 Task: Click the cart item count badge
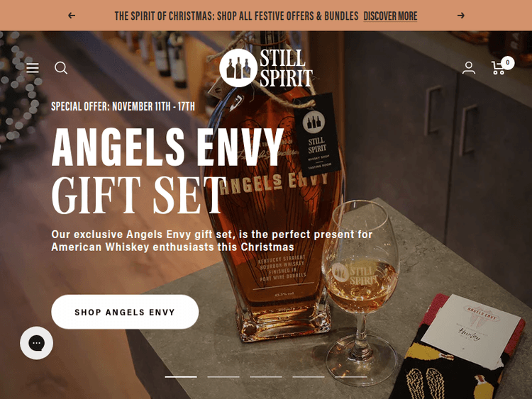(x=508, y=62)
